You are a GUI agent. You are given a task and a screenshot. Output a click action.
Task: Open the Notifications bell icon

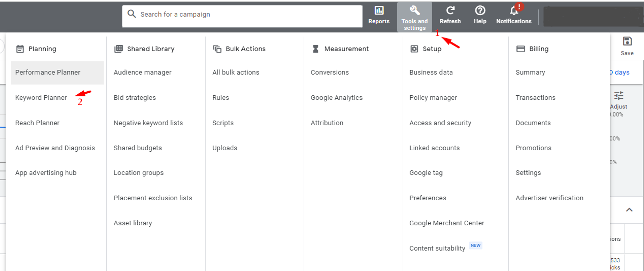[514, 11]
